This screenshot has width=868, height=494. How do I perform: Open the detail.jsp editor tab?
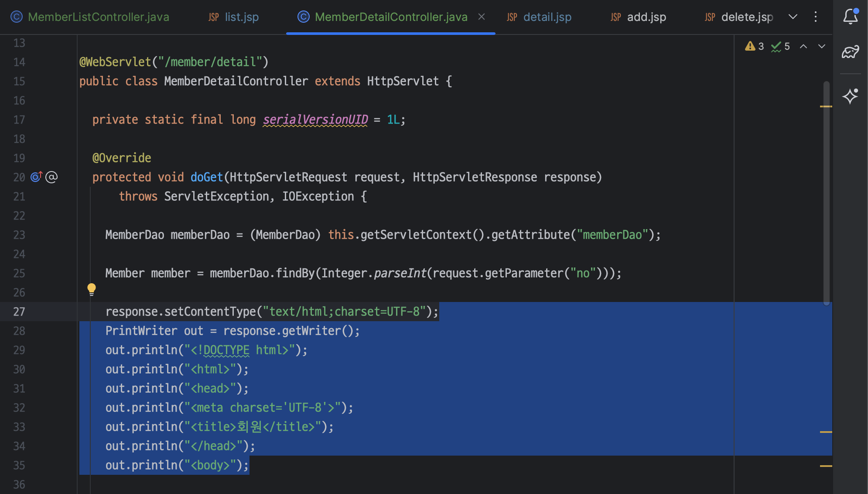(547, 17)
